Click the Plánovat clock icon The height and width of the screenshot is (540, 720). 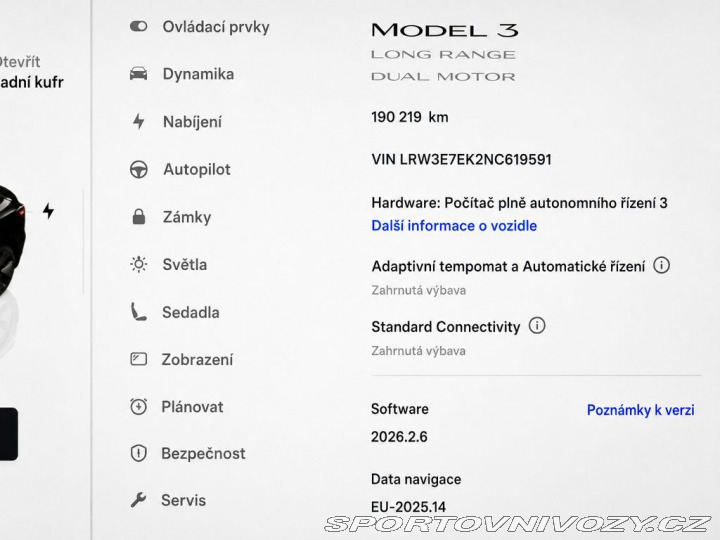pyautogui.click(x=139, y=406)
